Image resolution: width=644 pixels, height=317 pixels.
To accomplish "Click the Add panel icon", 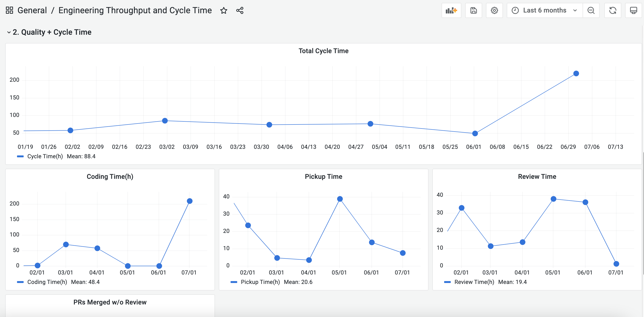I will 451,10.
